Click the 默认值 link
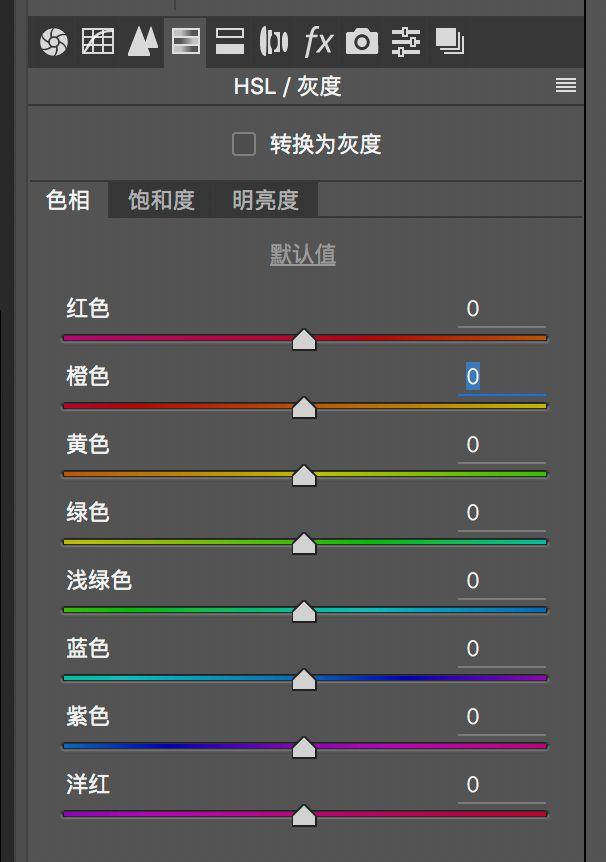This screenshot has height=862, width=606. [x=302, y=255]
